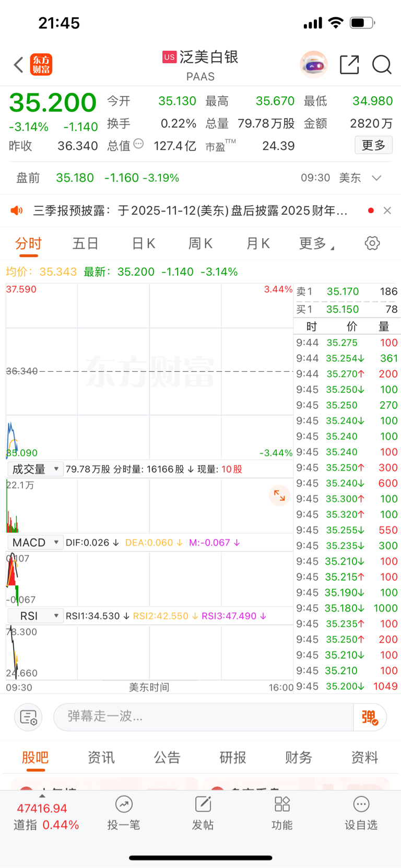Expand the 盘前 pre-market row chevron
Viewport: 401px width, 868px height.
point(376,178)
